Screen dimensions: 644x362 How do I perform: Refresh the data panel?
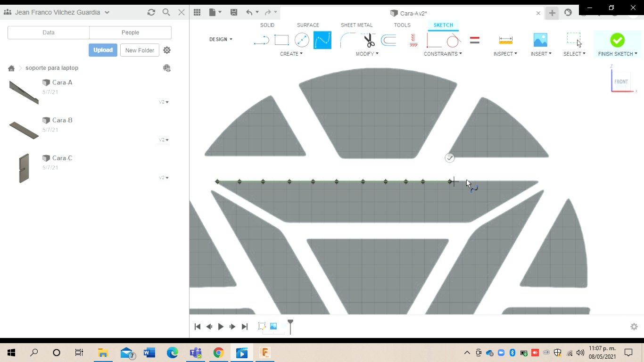[151, 12]
